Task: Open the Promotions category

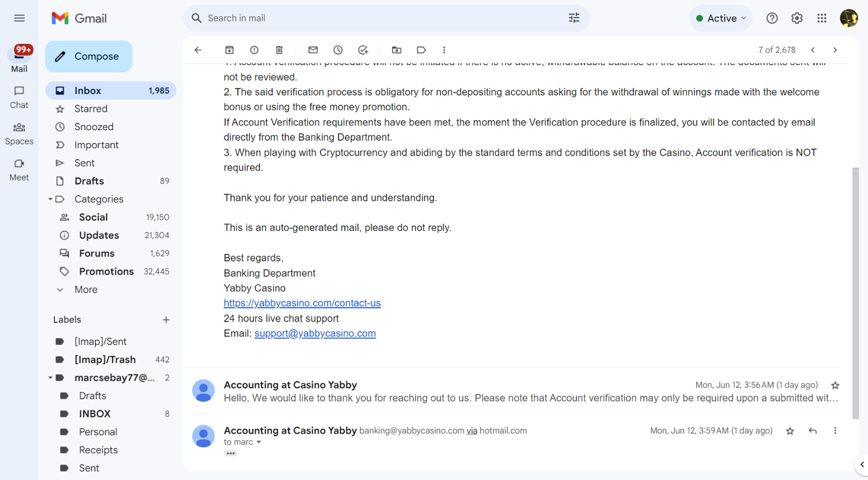Action: pyautogui.click(x=106, y=271)
